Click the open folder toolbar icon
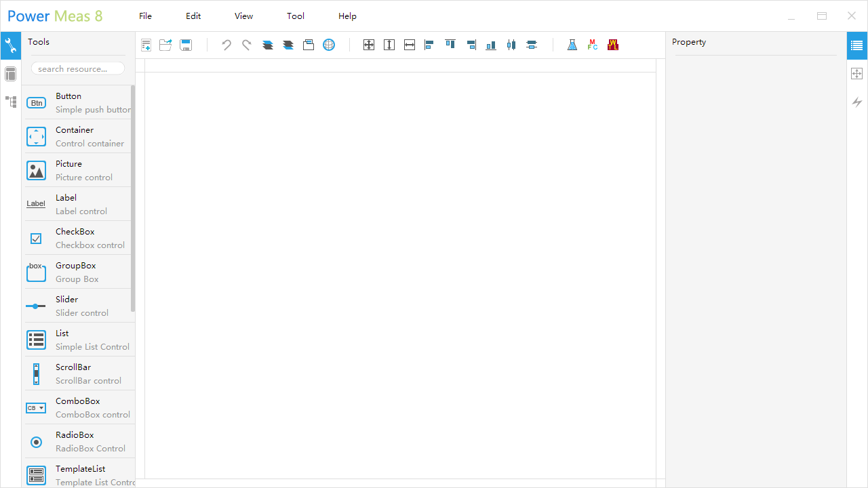 (165, 45)
